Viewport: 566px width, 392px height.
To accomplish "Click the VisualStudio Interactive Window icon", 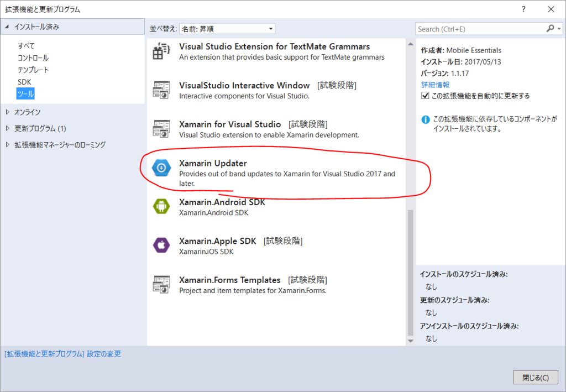I will pos(161,90).
